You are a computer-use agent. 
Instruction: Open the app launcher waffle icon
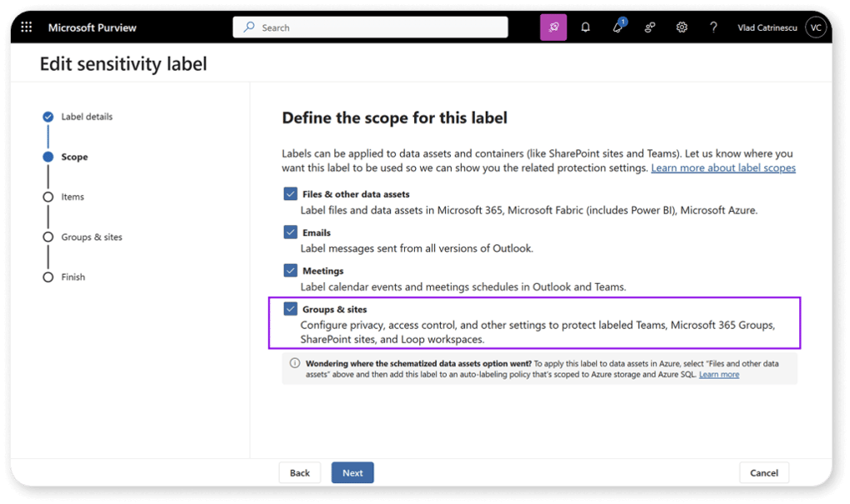[26, 27]
